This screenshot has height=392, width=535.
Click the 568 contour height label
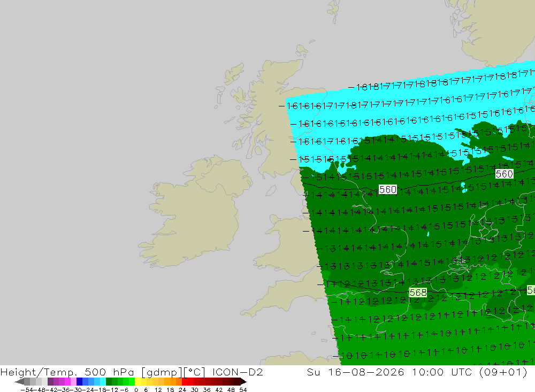click(x=418, y=293)
